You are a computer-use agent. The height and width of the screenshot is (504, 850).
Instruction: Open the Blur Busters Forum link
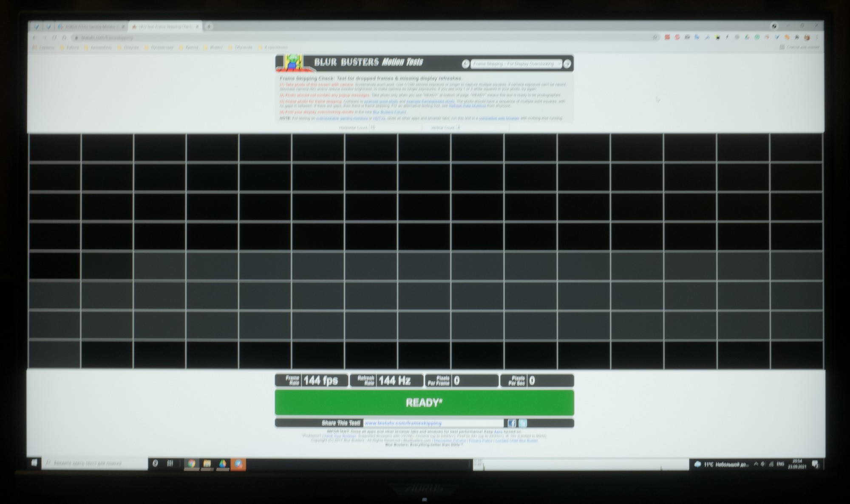coord(389,112)
